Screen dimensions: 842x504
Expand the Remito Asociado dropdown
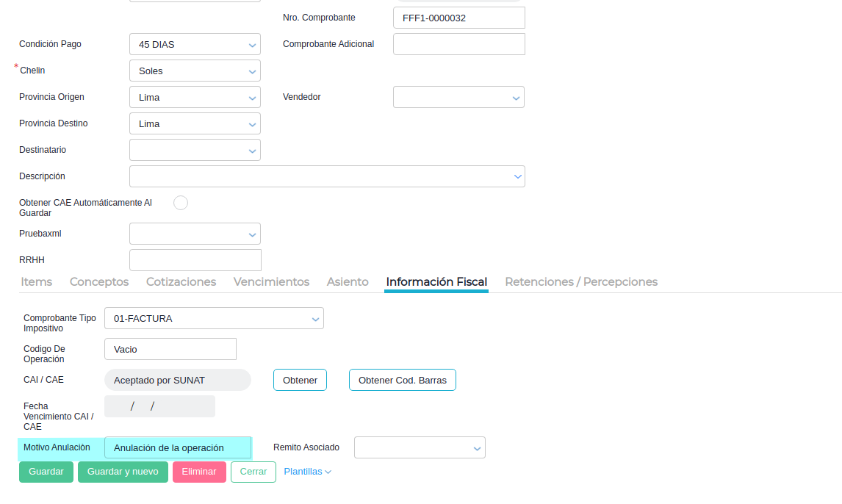point(420,447)
